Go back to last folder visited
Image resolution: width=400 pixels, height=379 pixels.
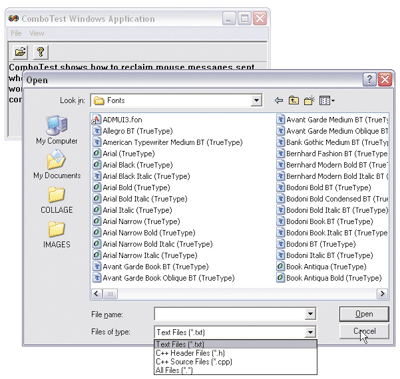click(x=279, y=100)
